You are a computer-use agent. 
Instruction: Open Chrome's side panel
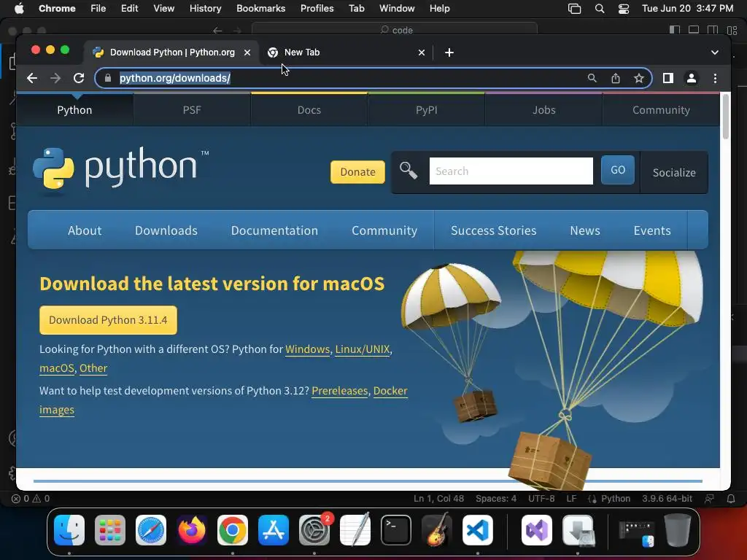[668, 78]
